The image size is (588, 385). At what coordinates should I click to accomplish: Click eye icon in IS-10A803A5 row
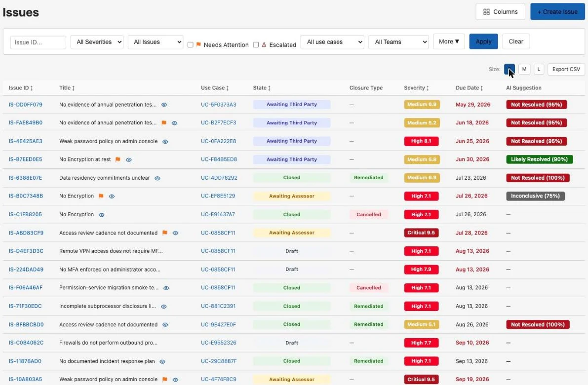click(175, 380)
